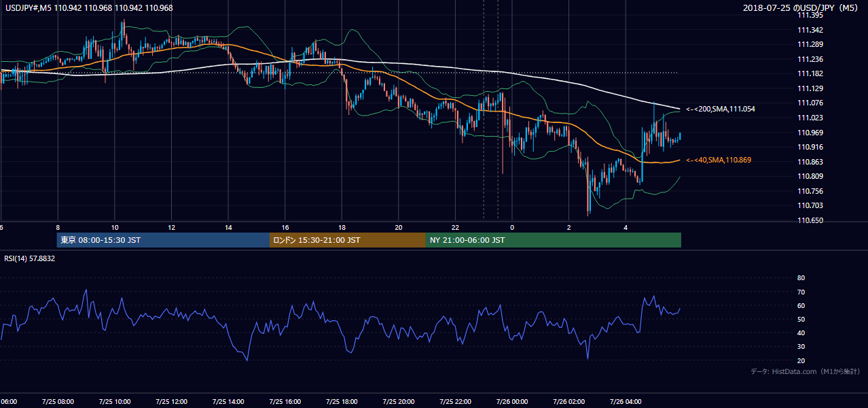
Task: Click RSI scale value 50
Action: (x=801, y=319)
